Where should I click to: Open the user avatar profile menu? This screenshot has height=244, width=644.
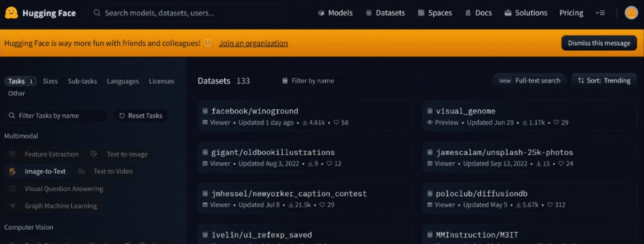click(x=631, y=13)
